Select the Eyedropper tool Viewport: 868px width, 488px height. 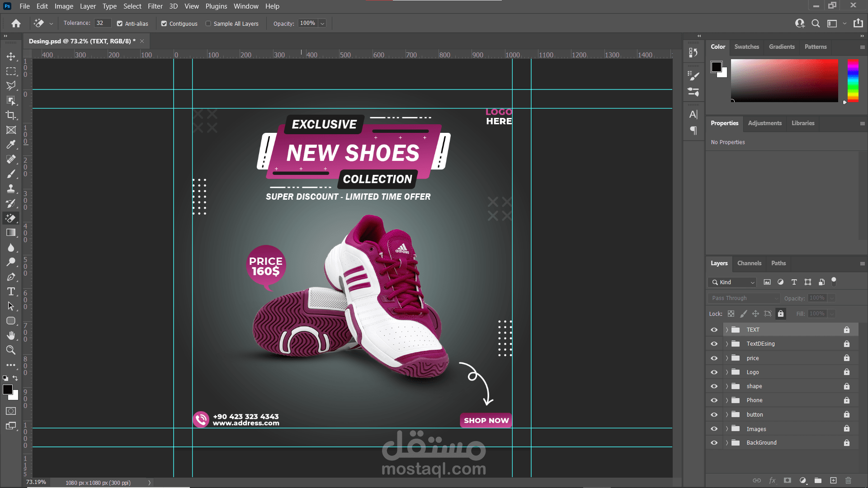coord(11,145)
